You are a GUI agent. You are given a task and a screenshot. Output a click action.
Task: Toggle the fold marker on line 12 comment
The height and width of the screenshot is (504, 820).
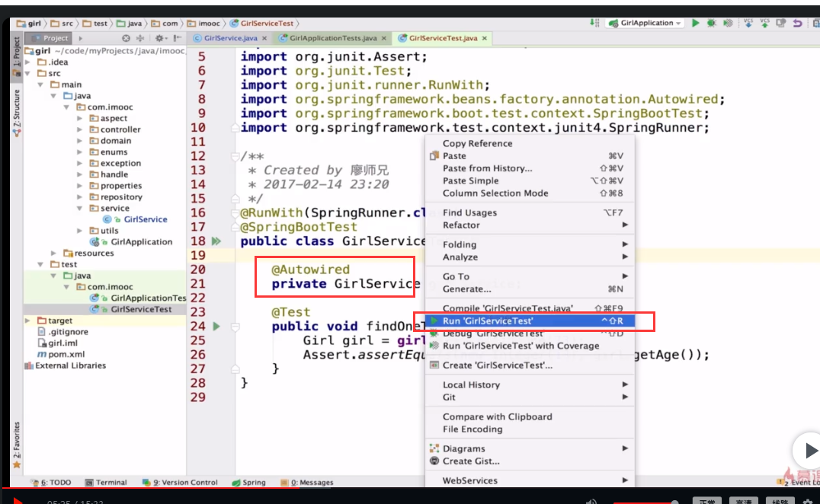coord(235,156)
